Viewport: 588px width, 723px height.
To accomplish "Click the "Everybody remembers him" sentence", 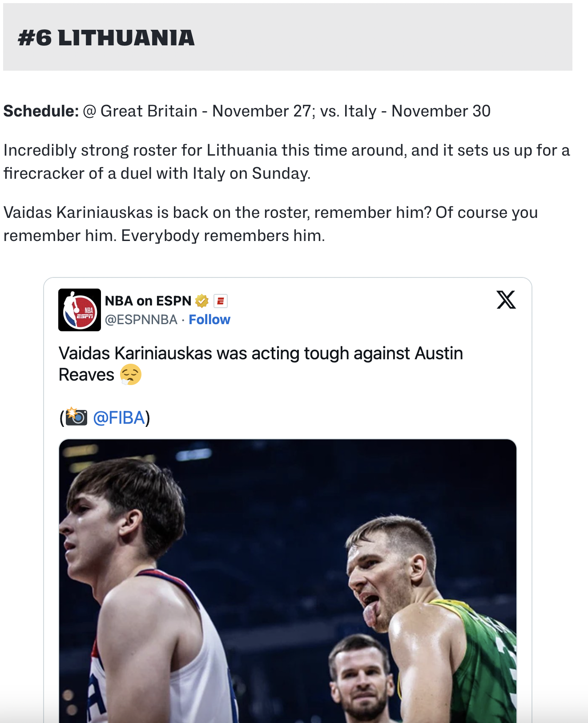I will (x=223, y=236).
